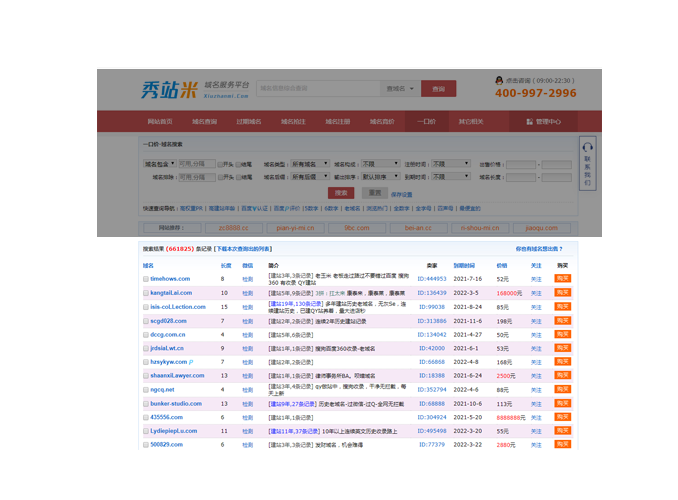The height and width of the screenshot is (500, 678).
Task: Go to the 过期域名 navigation tab
Action: click(x=248, y=121)
